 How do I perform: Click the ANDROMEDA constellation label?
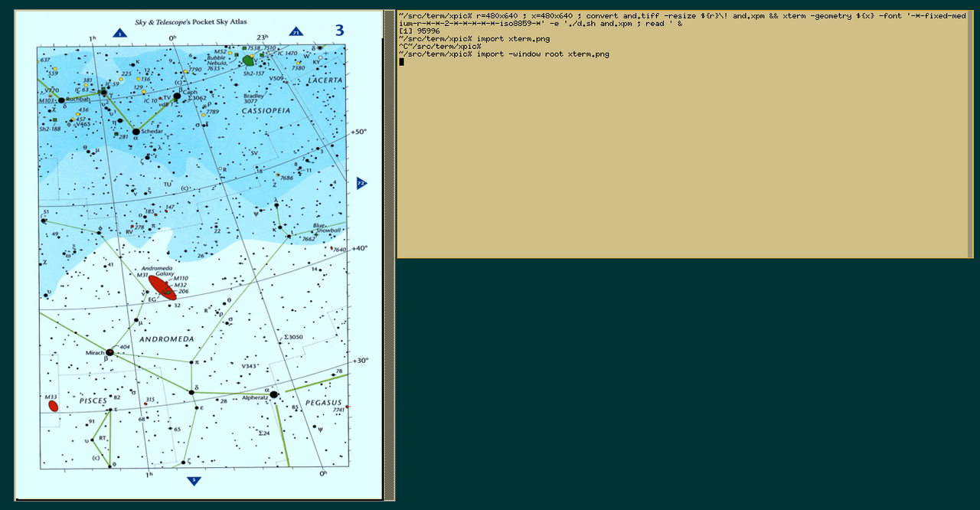coord(168,338)
